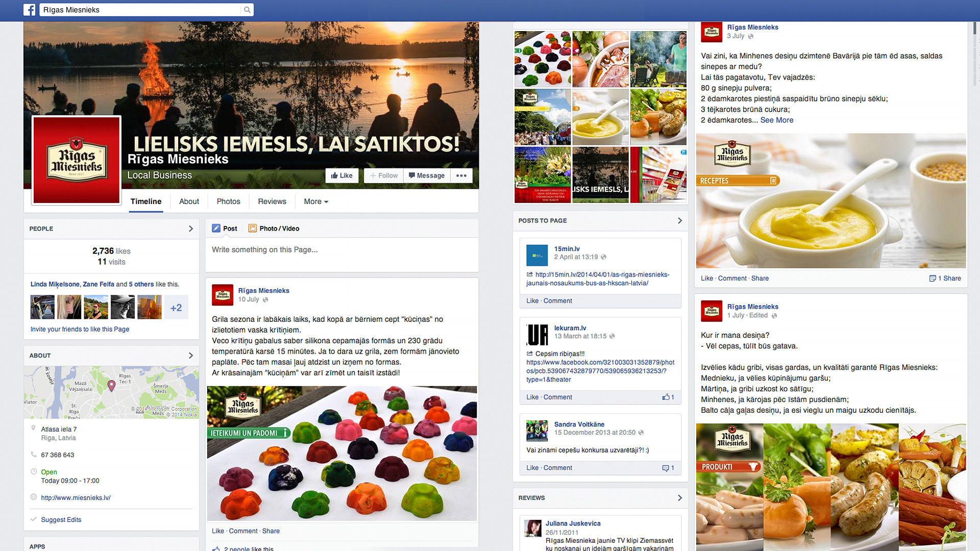Viewport: 980px width, 551px height.
Task: Click the search magnifier icon
Action: pos(247,10)
